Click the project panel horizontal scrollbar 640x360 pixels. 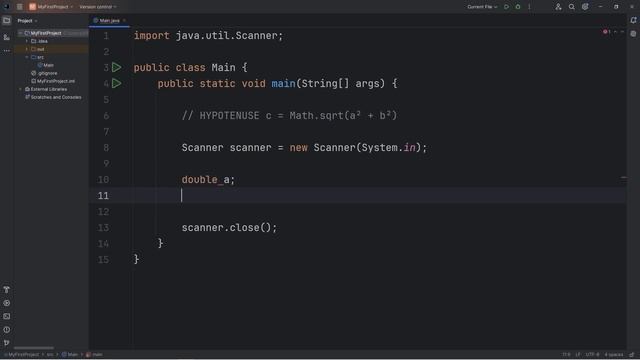33,348
